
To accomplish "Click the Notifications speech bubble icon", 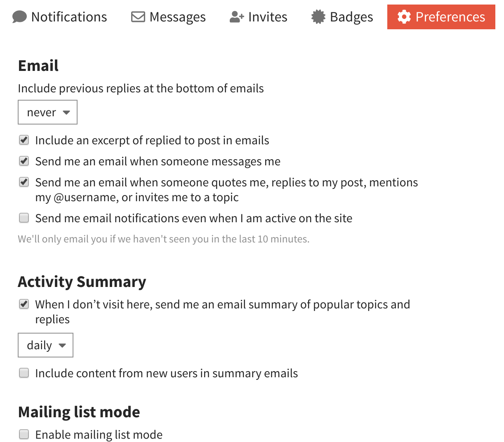I will point(19,17).
